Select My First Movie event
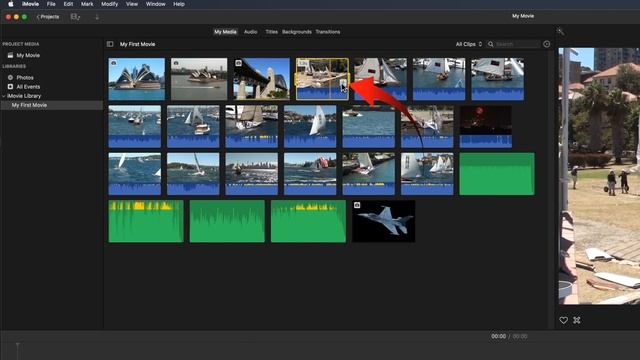The width and height of the screenshot is (640, 360). [29, 105]
